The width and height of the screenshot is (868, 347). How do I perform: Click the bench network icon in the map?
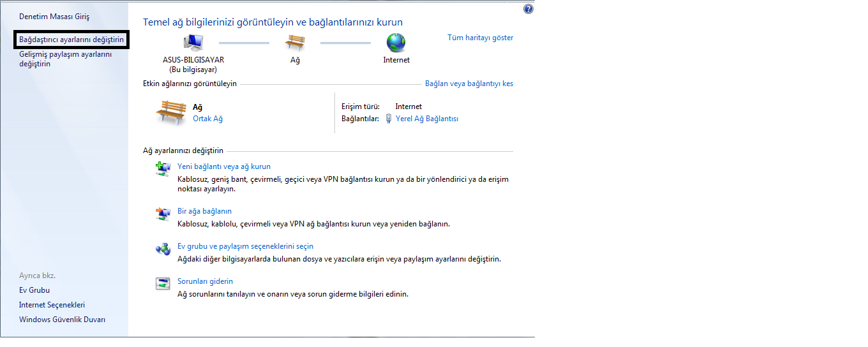pyautogui.click(x=295, y=42)
